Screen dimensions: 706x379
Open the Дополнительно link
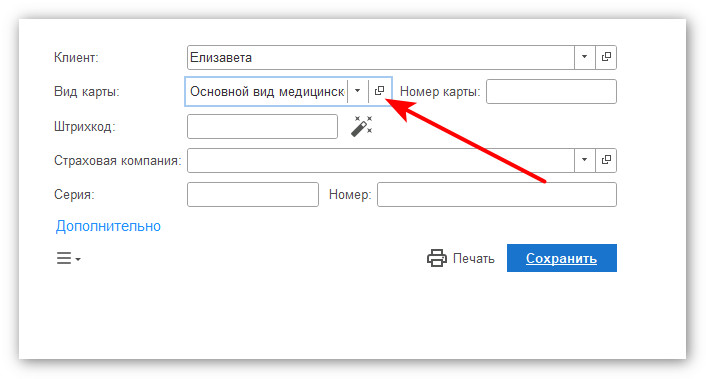click(x=108, y=226)
